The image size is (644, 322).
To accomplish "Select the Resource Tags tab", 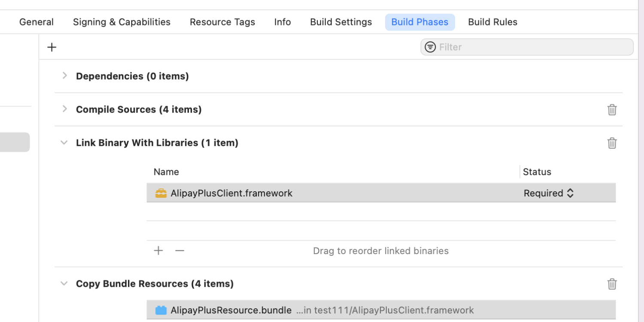I will [222, 21].
